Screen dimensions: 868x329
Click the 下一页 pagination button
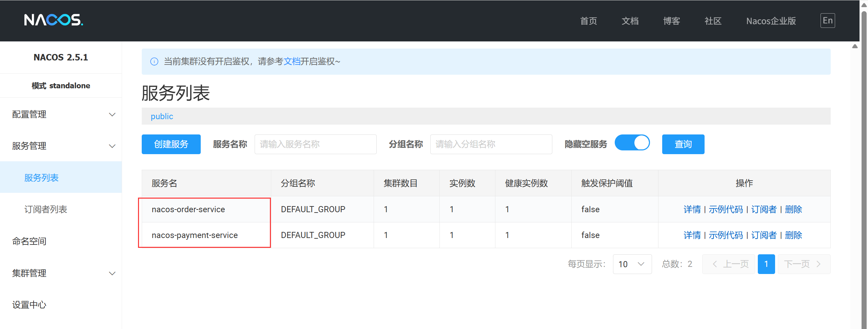(x=804, y=264)
